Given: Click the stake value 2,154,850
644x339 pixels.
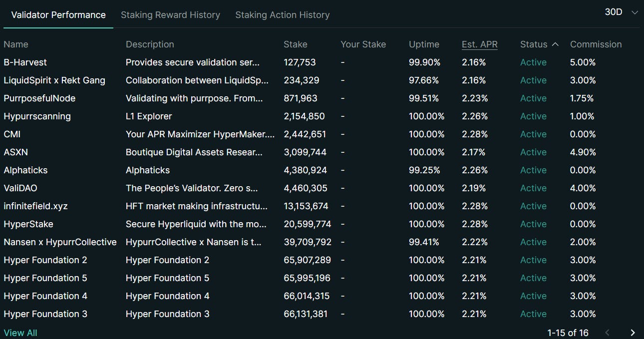Looking at the screenshot, I should 304,116.
